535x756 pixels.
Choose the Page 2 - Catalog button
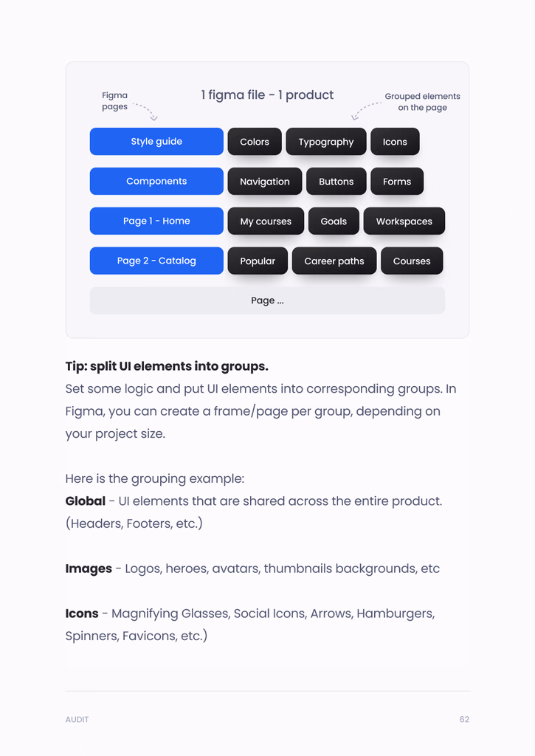[x=156, y=261]
